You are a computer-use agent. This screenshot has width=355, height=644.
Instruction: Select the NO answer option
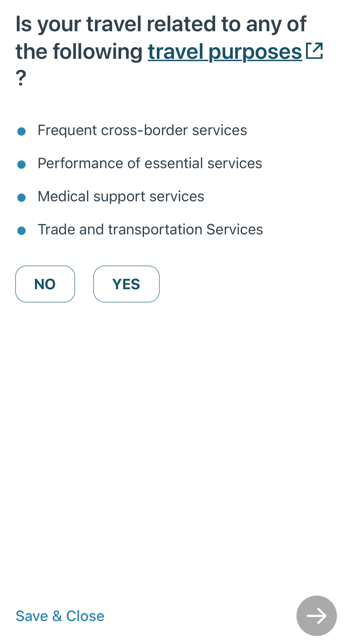coord(45,284)
